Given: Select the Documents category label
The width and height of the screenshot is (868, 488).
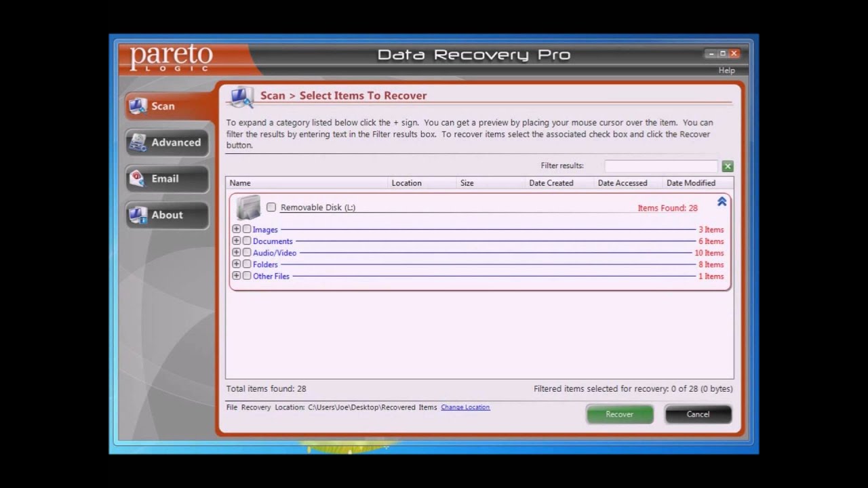Looking at the screenshot, I should tap(273, 241).
